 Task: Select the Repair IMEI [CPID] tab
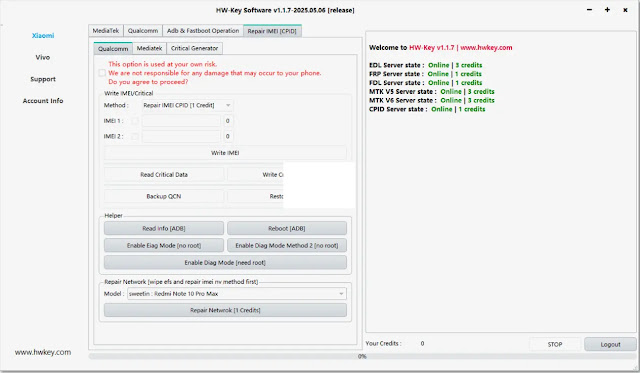point(272,31)
